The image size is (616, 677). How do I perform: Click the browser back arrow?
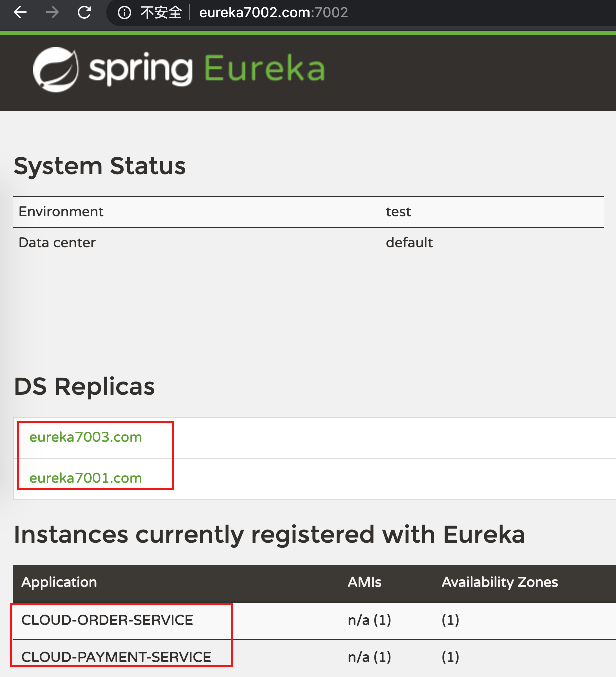point(20,12)
